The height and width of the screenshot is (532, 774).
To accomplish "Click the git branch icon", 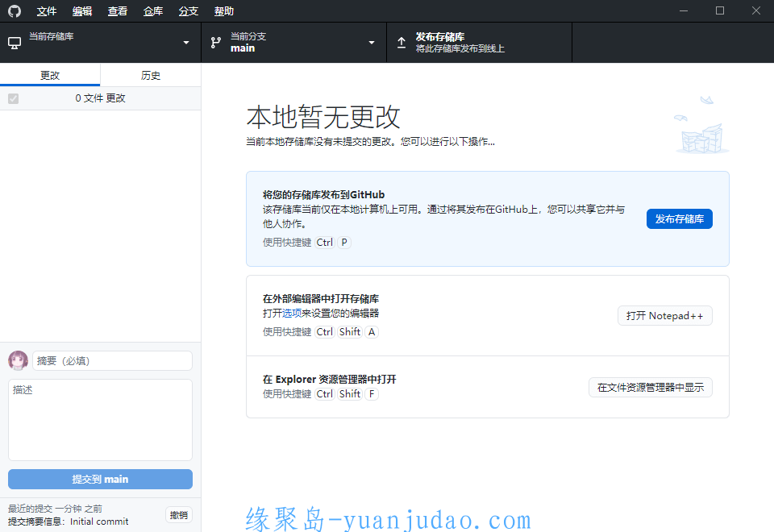I will [x=216, y=43].
